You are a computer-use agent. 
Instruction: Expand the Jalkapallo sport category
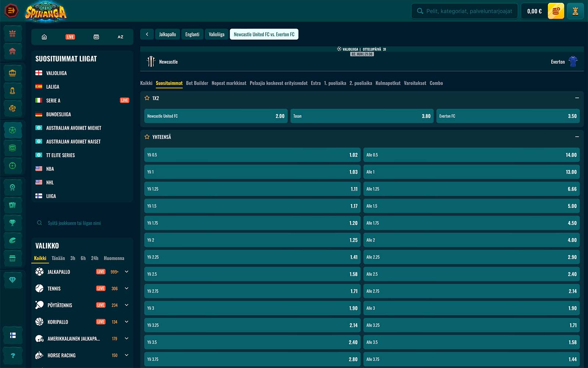pos(126,272)
